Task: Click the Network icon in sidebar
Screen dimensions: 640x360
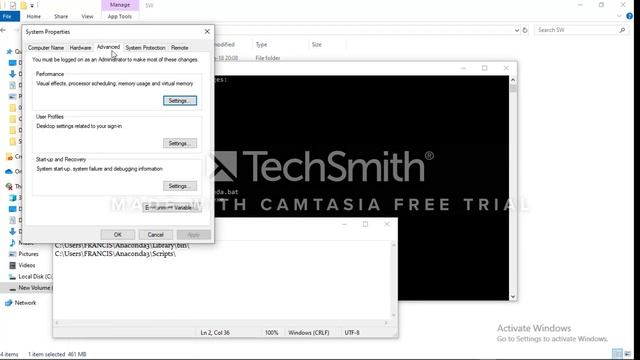Action: click(9, 303)
